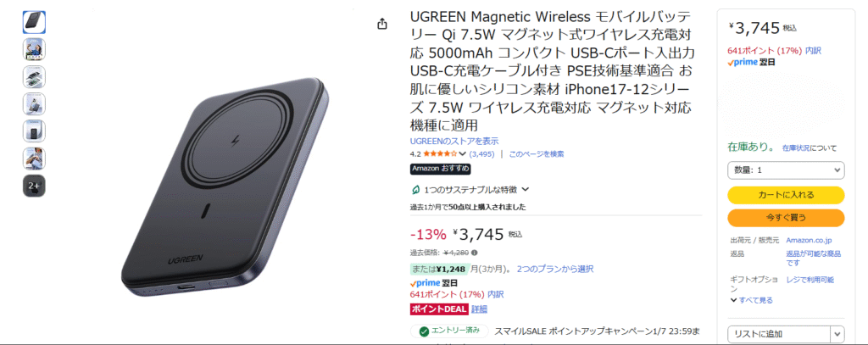Expand the 1つのサステナブルな特徴 section

pyautogui.click(x=476, y=189)
